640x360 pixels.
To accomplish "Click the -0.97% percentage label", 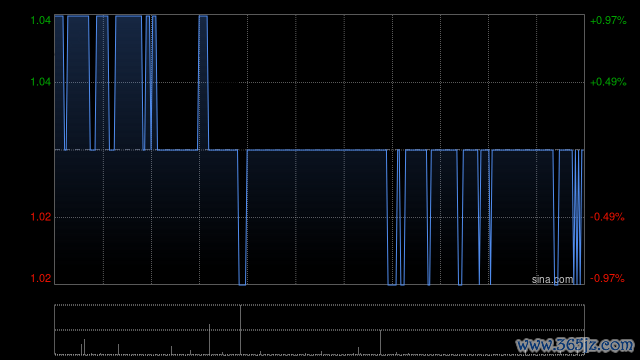I will point(607,278).
